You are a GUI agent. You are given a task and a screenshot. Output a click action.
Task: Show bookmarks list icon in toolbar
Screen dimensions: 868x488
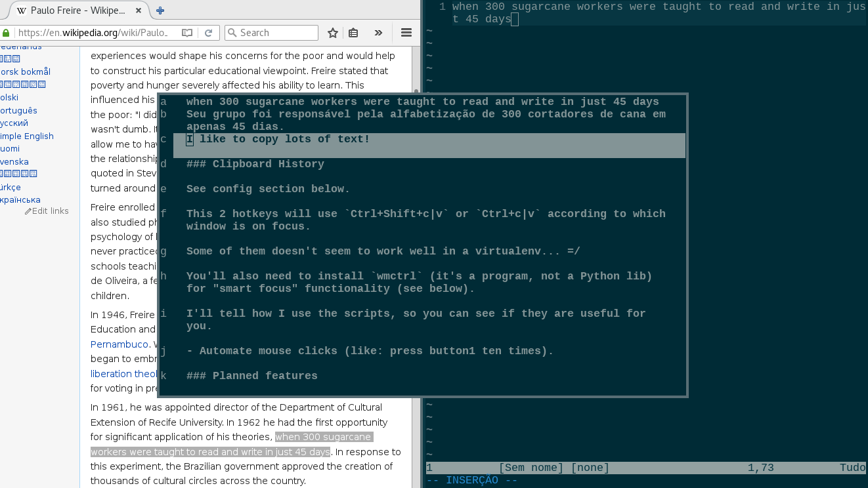point(353,33)
